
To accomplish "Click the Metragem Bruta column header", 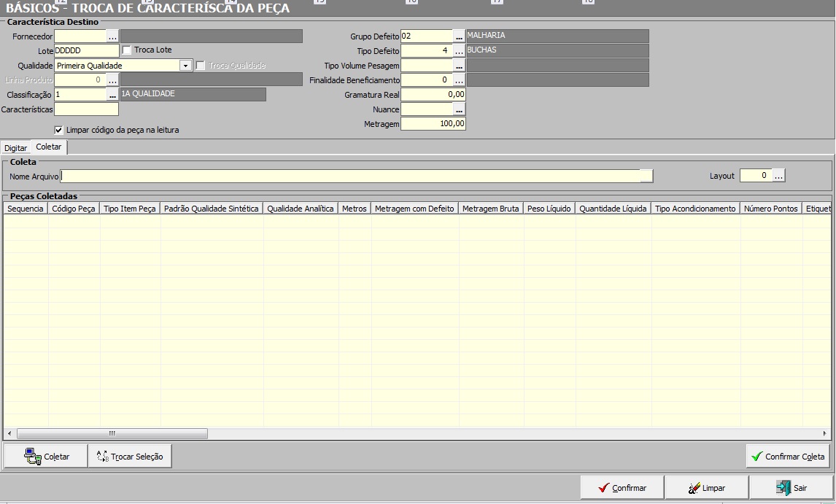I will coord(490,209).
